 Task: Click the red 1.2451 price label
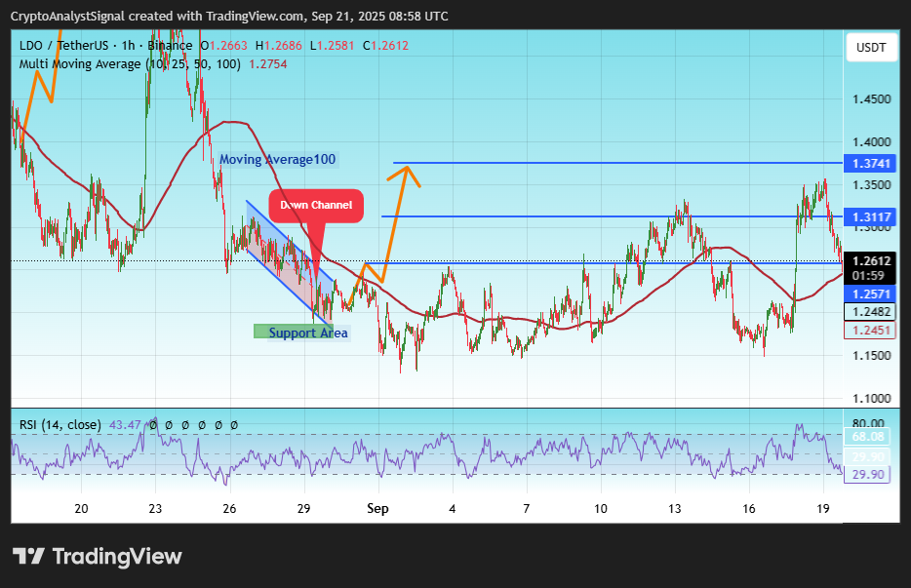870,330
